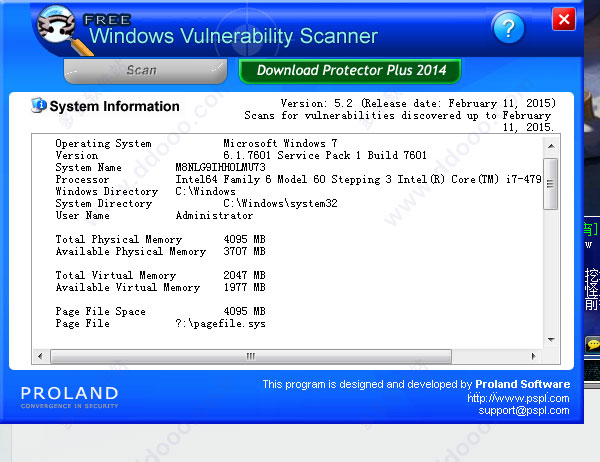Image resolution: width=600 pixels, height=462 pixels.
Task: Open the http://www.pspl.com link
Action: pos(518,398)
